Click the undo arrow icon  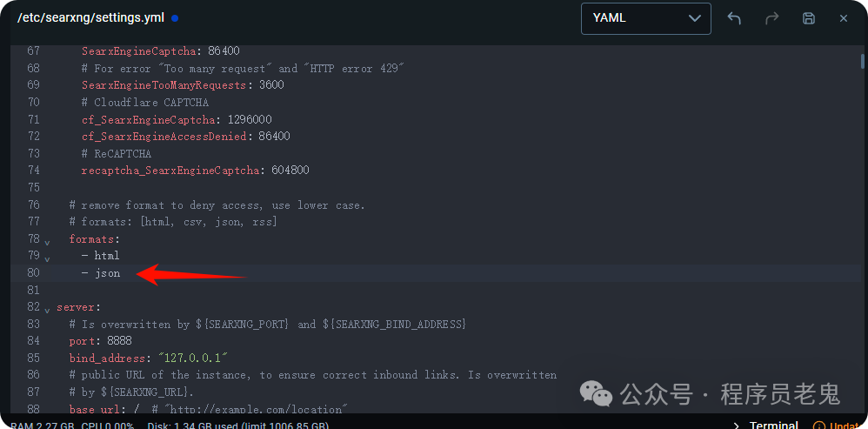pos(734,18)
